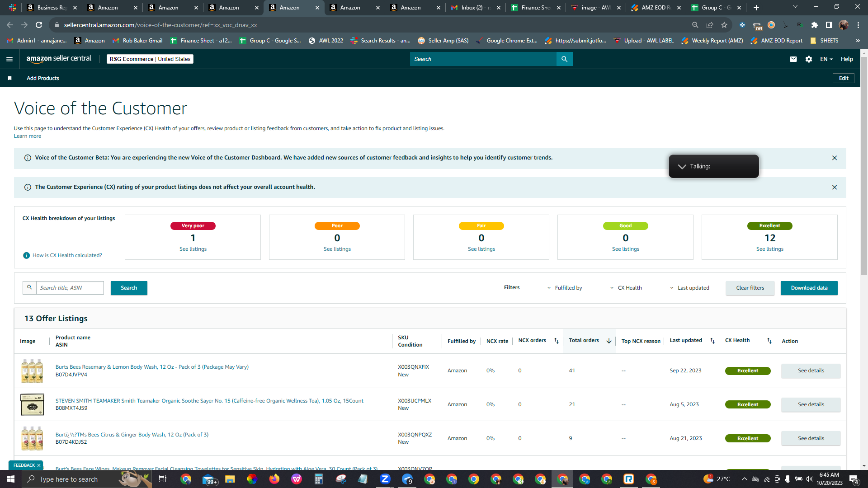
Task: Show hidden system tray icons
Action: click(744, 479)
